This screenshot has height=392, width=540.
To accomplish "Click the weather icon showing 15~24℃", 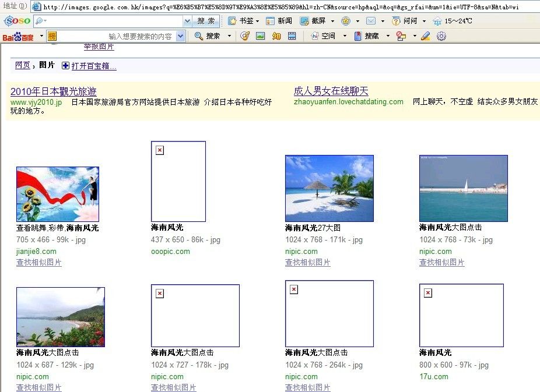I will pyautogui.click(x=438, y=21).
